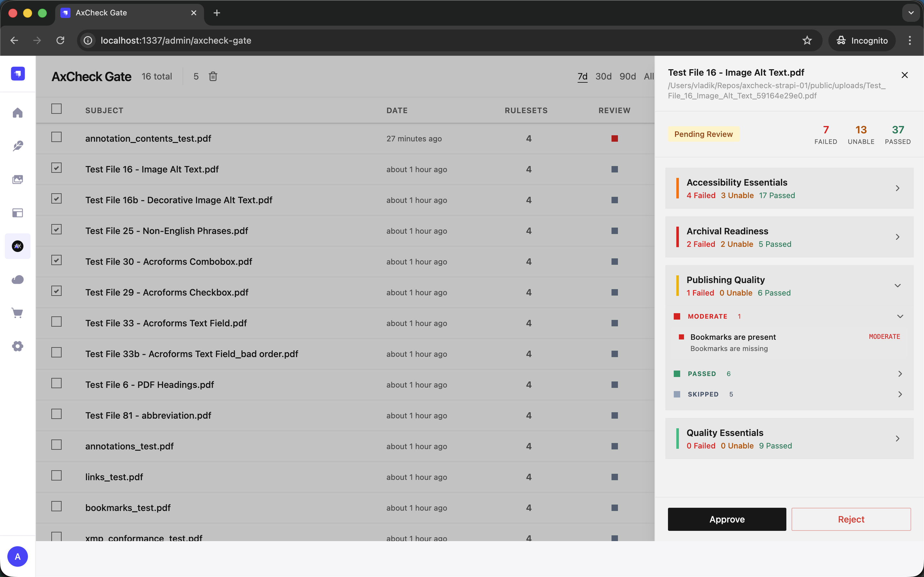This screenshot has height=577, width=924.
Task: Open the Marketplace cart icon
Action: point(18,313)
